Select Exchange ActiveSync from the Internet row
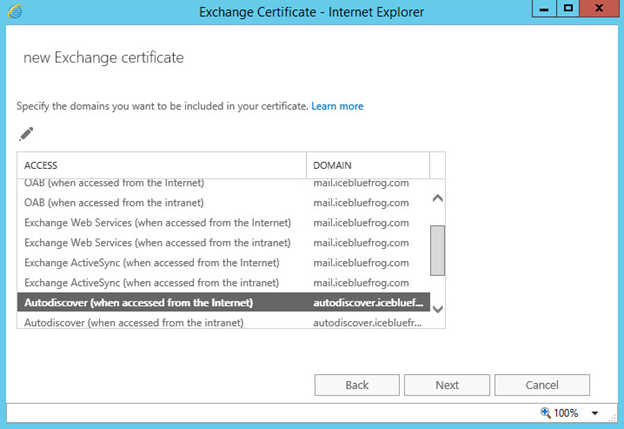This screenshot has width=624, height=429. click(223, 263)
